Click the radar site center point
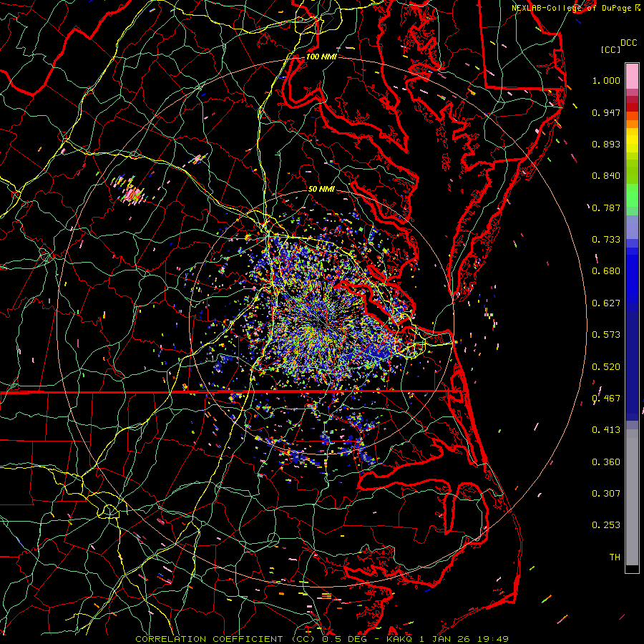This screenshot has width=644, height=644. [x=323, y=323]
